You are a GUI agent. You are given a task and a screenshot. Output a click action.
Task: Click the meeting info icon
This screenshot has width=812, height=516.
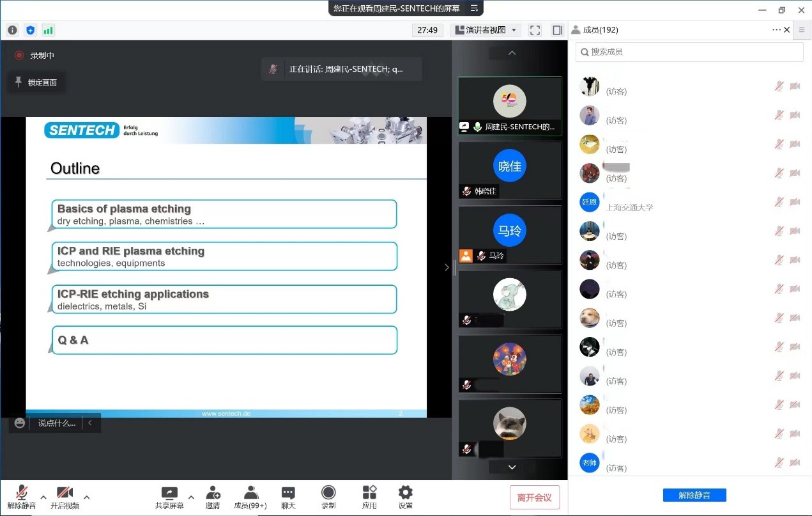(13, 30)
